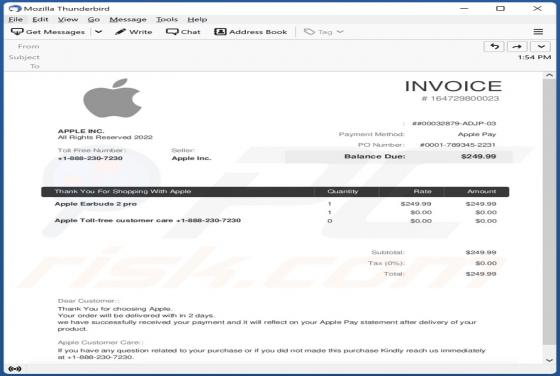Click 'Apple Customer Care' heading
The width and height of the screenshot is (560, 376).
coord(99,342)
